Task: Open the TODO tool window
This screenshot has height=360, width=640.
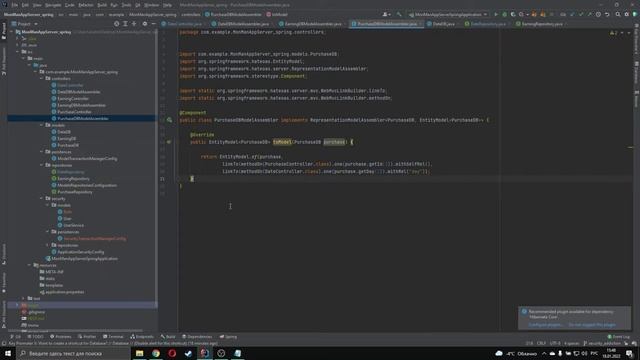Action: (35, 337)
